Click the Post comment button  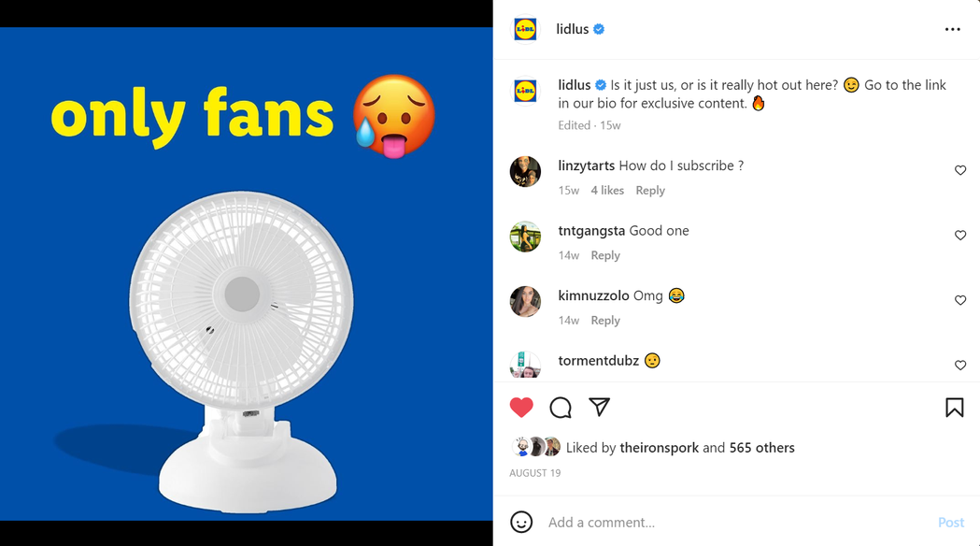coord(951,523)
